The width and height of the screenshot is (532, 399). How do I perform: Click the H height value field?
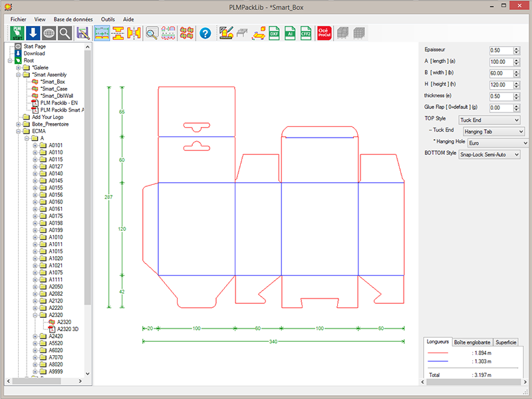coord(501,85)
